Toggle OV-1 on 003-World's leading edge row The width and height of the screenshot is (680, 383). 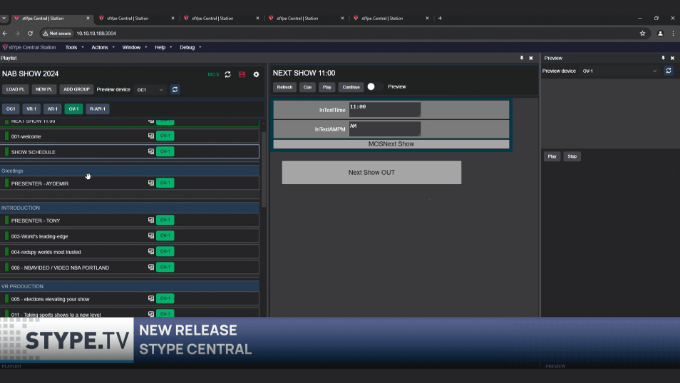pyautogui.click(x=165, y=236)
